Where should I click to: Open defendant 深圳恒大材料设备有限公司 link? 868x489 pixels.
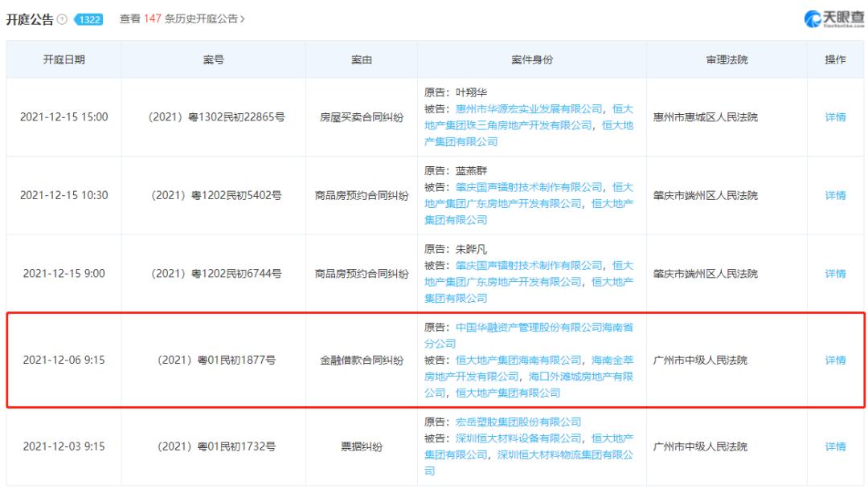(518, 438)
